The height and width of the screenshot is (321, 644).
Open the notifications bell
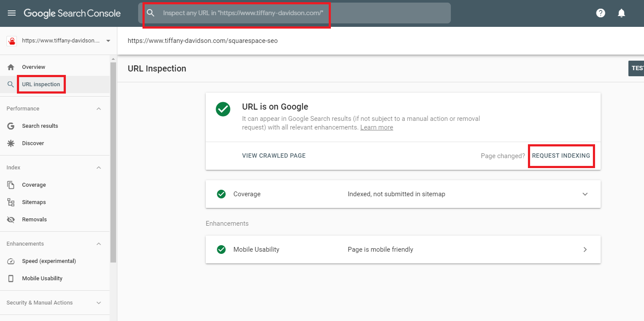(x=621, y=13)
